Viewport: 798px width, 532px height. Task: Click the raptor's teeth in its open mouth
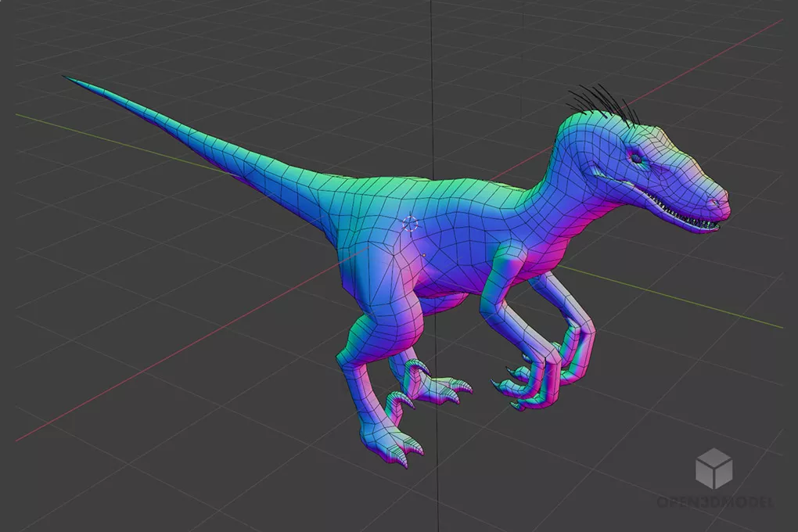[682, 214]
